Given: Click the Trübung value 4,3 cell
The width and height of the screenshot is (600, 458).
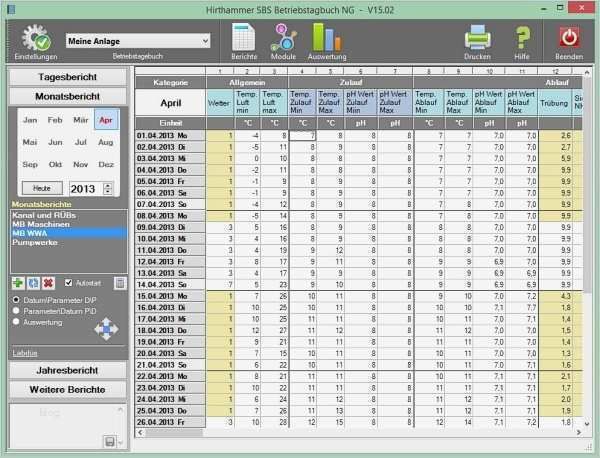Looking at the screenshot, I should [555, 296].
